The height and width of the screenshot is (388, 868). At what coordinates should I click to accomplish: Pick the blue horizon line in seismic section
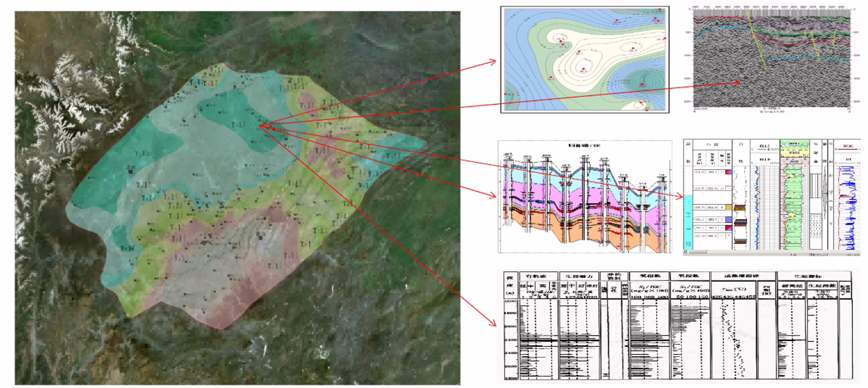(x=786, y=59)
